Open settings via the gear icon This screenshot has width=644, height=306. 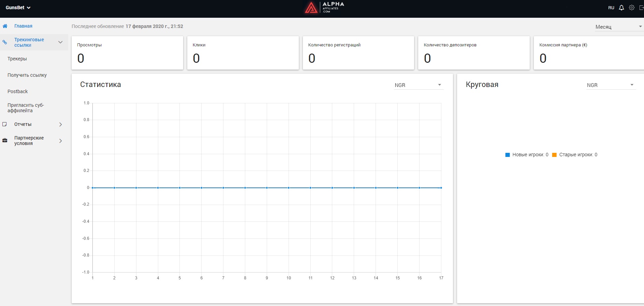tap(632, 8)
